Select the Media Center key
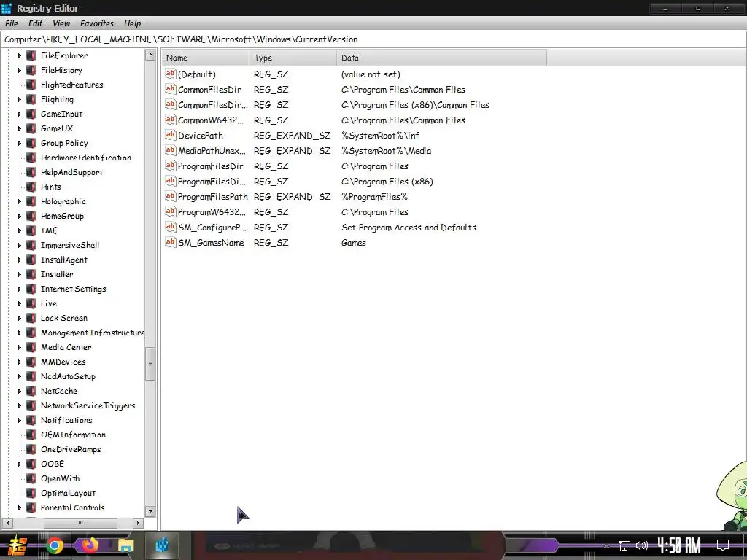 click(x=66, y=347)
